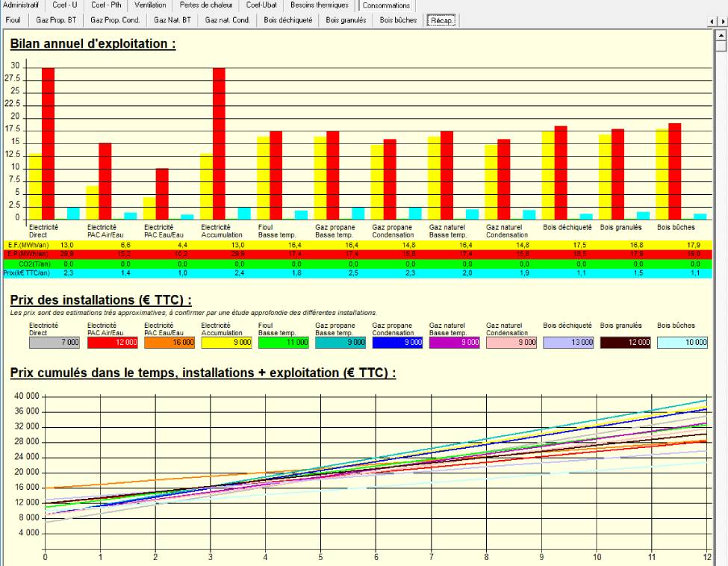Image resolution: width=728 pixels, height=566 pixels.
Task: Click the vertical scrollbar up arrow
Action: [x=721, y=34]
